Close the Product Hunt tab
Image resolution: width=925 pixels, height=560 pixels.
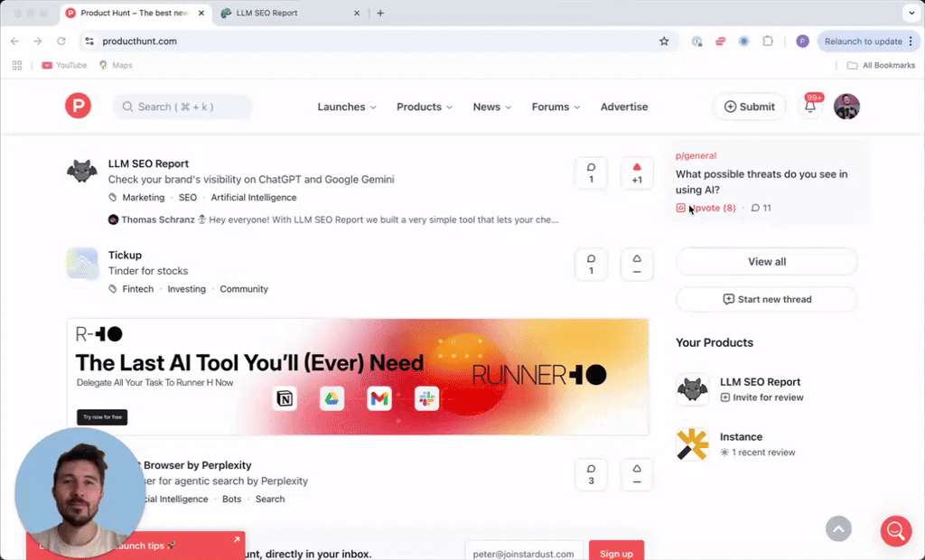pyautogui.click(x=201, y=13)
